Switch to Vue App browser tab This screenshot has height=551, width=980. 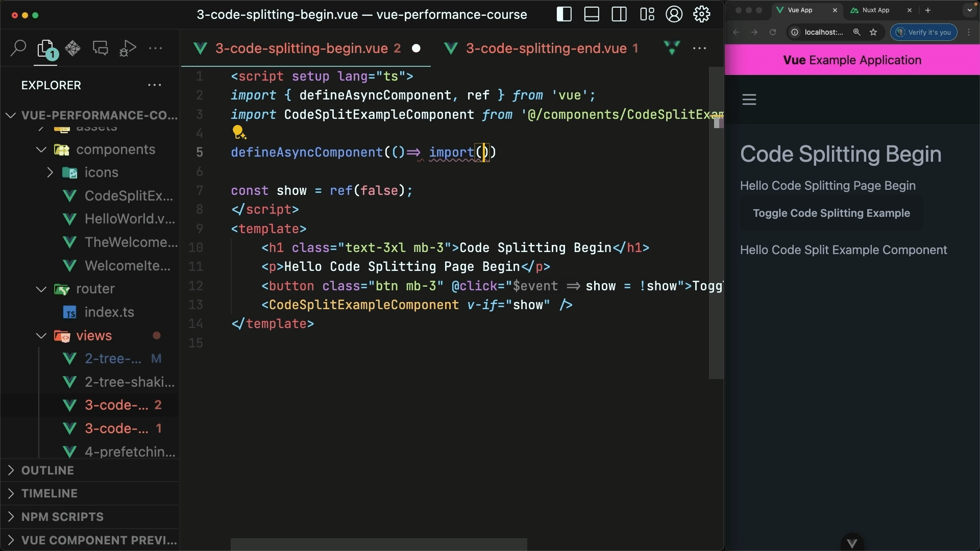(806, 10)
